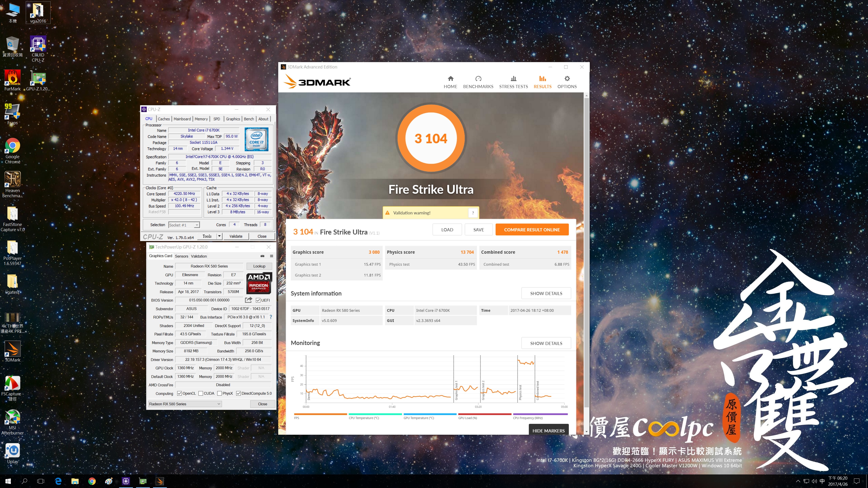Expand the CPU-Z Socket #1 selection dropdown
868x488 pixels.
coord(197,225)
